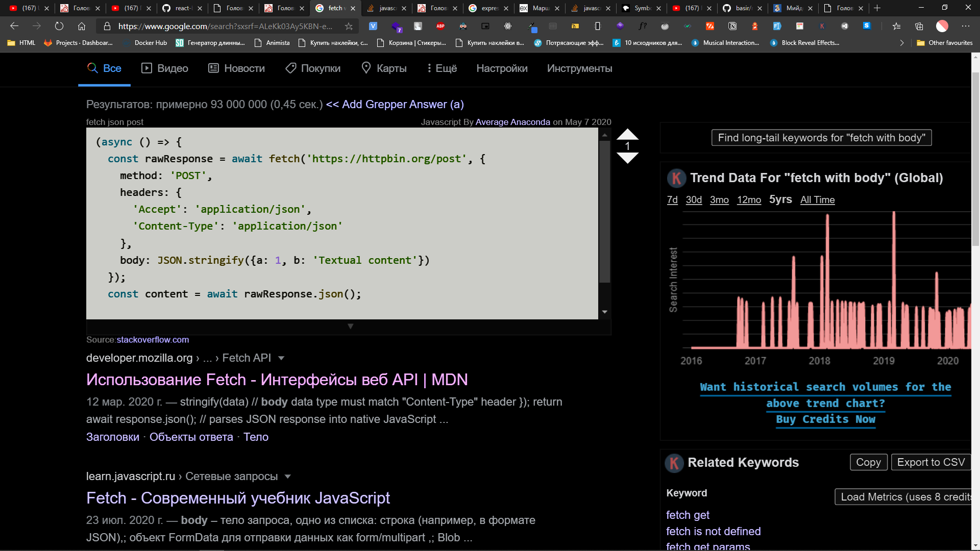Expand options for developer.mozilla.org result
The height and width of the screenshot is (551, 980).
pyautogui.click(x=281, y=358)
